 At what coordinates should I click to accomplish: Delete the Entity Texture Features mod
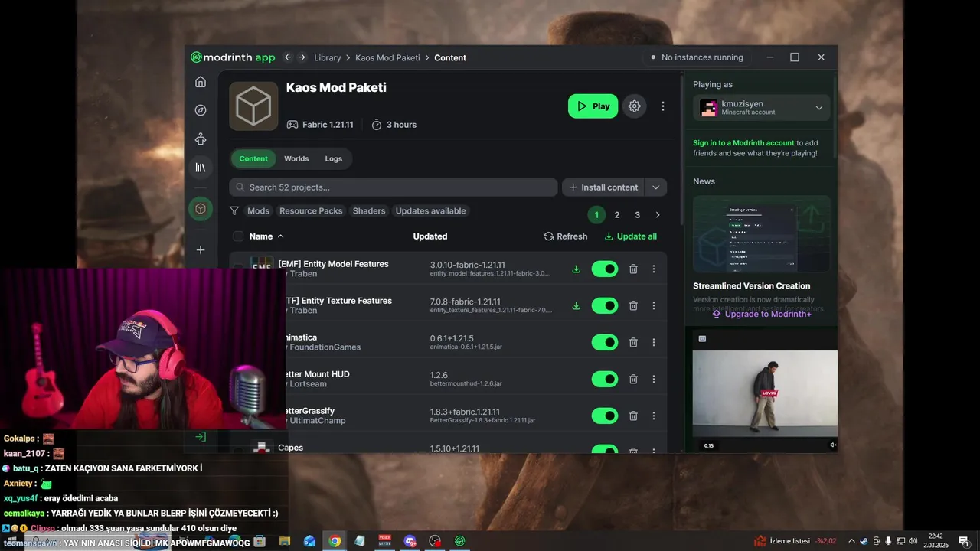[633, 305]
